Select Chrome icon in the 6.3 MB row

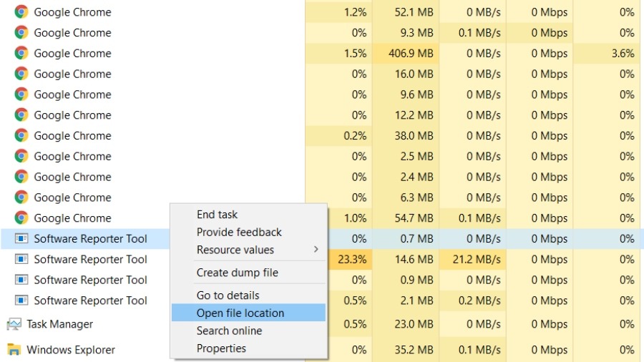point(21,197)
